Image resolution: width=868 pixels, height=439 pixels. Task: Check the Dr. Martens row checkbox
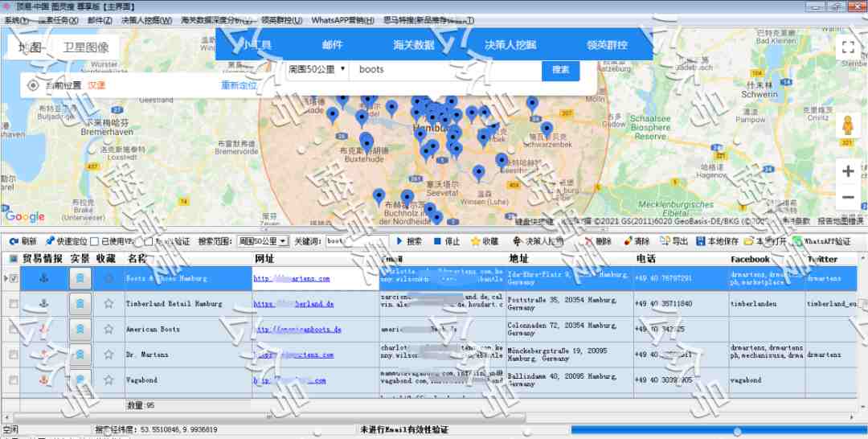(14, 355)
